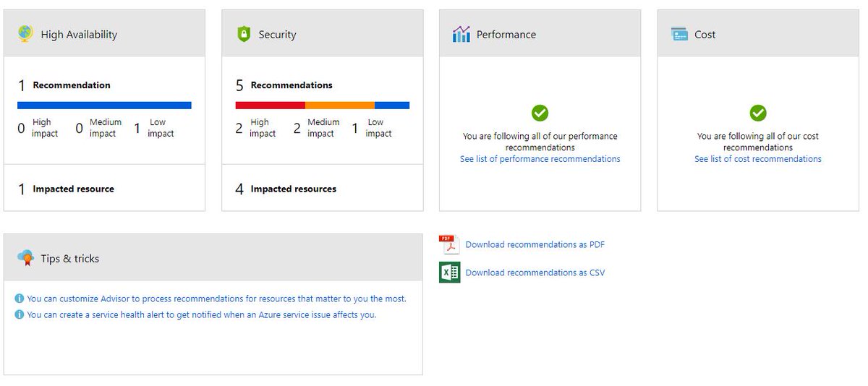Click the blue High Availability impact bar
The image size is (868, 386).
click(x=104, y=106)
